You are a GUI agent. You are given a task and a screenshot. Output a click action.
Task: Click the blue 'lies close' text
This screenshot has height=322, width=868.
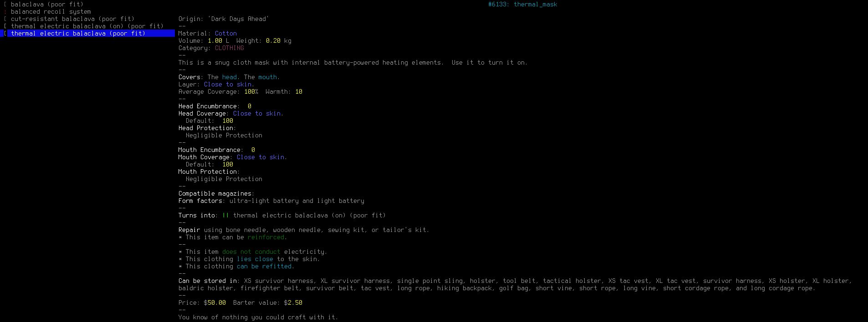point(255,259)
